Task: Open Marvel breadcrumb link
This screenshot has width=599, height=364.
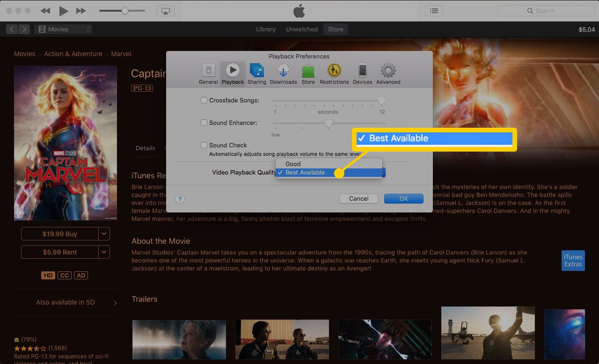Action: click(121, 54)
